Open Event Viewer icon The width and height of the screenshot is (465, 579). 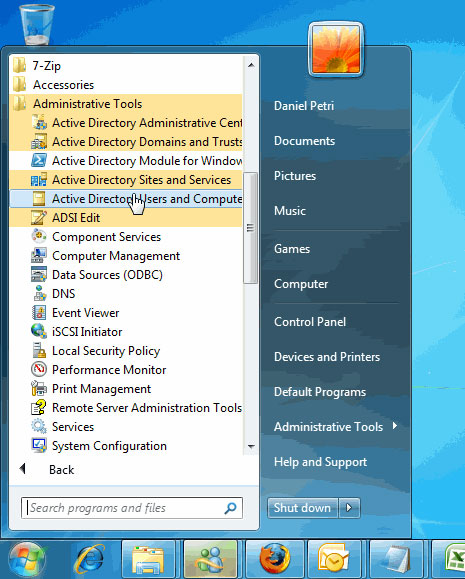pyautogui.click(x=39, y=312)
